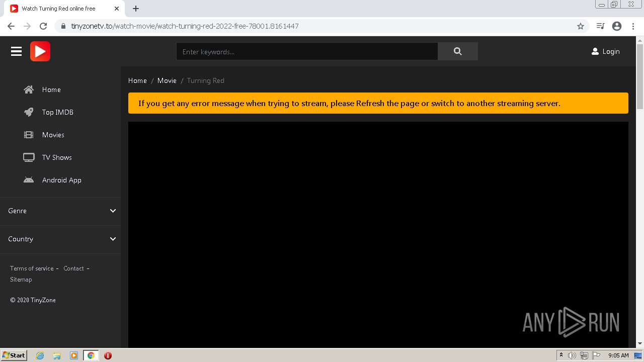
Task: Open Chrome three-dot menu
Action: tap(633, 26)
